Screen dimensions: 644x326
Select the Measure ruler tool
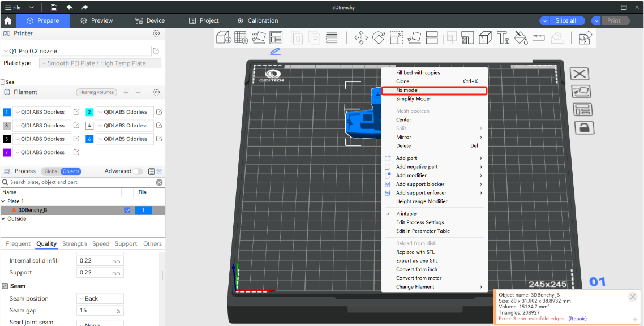pos(538,38)
